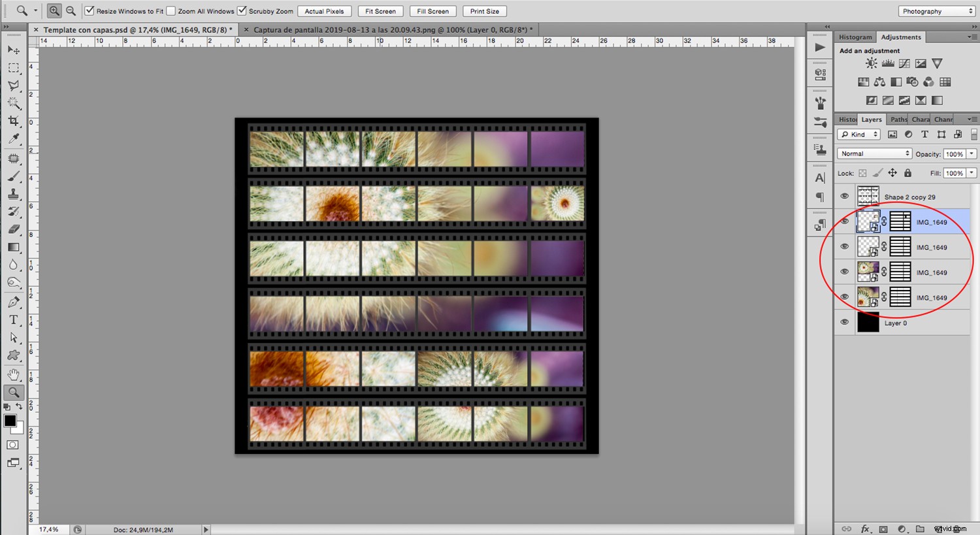980x535 pixels.
Task: Click the Shape 2 copy 29 layer thumbnail
Action: [x=868, y=196]
